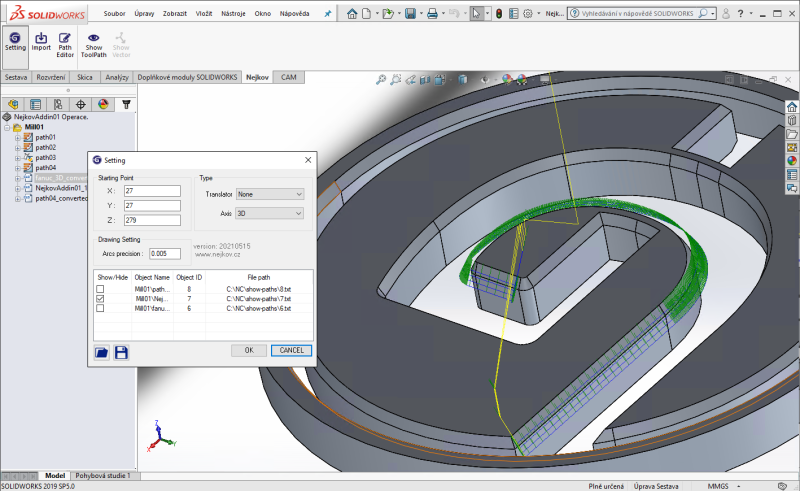Click the open folder icon in Setting dialog
Image resolution: width=800 pixels, height=491 pixels.
101,352
